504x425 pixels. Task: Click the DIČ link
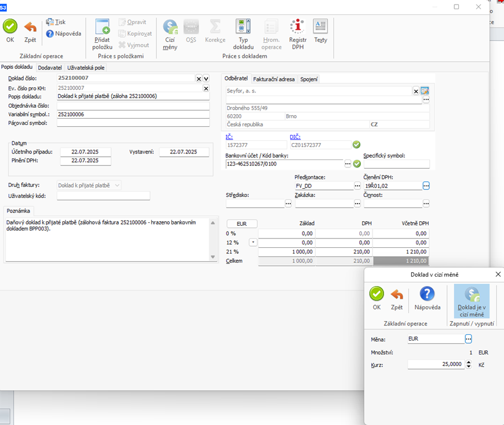coord(295,137)
